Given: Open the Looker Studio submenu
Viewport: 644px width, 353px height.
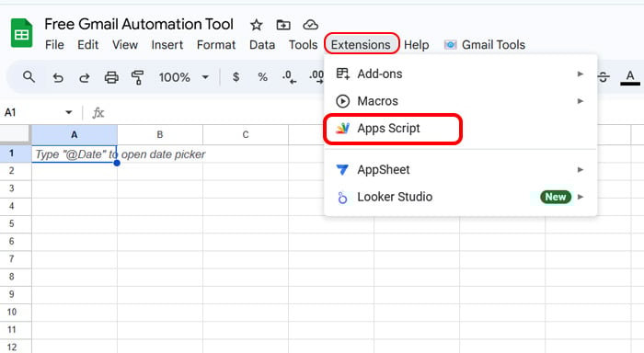Looking at the screenshot, I should [x=460, y=197].
